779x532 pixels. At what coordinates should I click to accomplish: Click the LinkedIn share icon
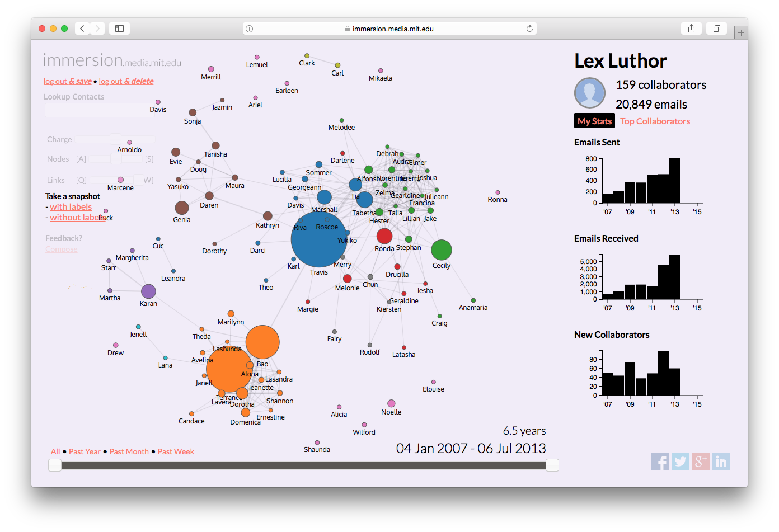[x=721, y=462]
